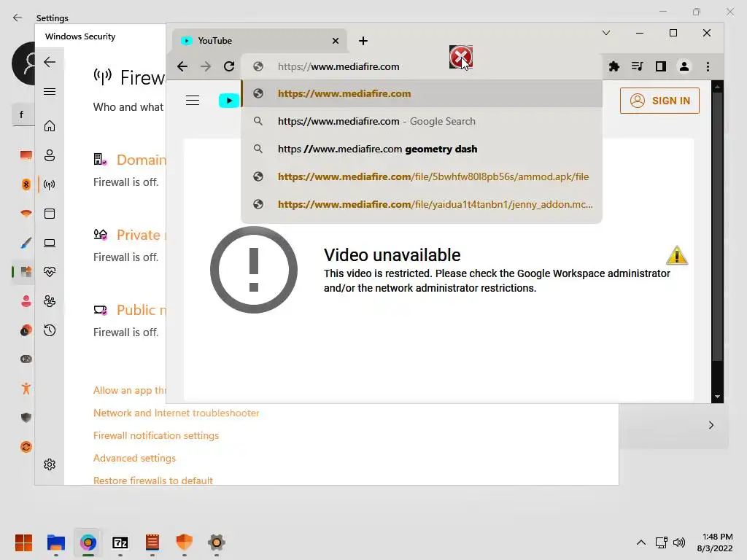Open Protection history clock icon

point(50,330)
